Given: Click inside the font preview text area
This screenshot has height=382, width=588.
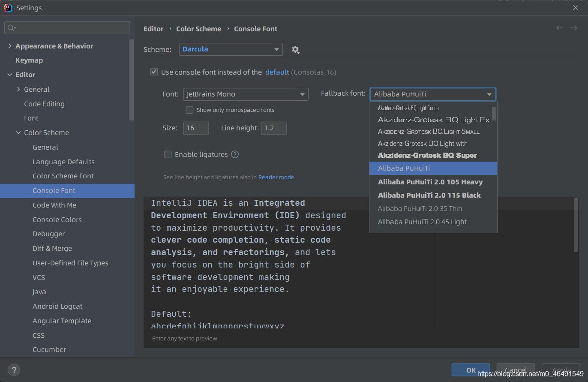Looking at the screenshot, I should pos(288,263).
